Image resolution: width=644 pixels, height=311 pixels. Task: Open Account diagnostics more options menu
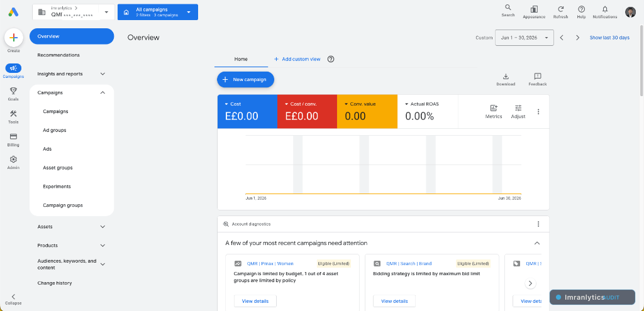coord(538,224)
